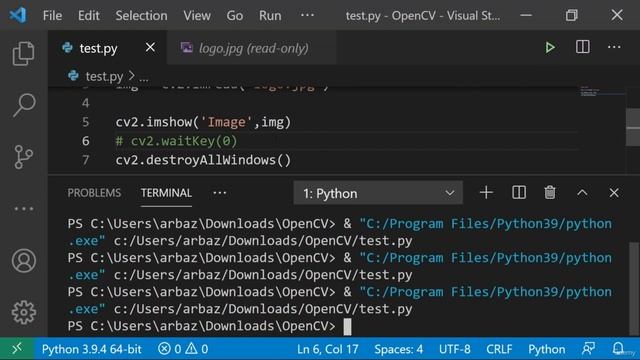Place cursor in cv2.imshow line 5
This screenshot has height=360, width=640.
(x=203, y=122)
